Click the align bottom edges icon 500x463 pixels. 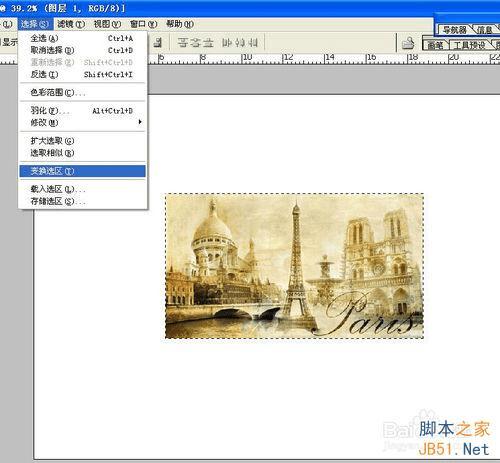pos(158,42)
